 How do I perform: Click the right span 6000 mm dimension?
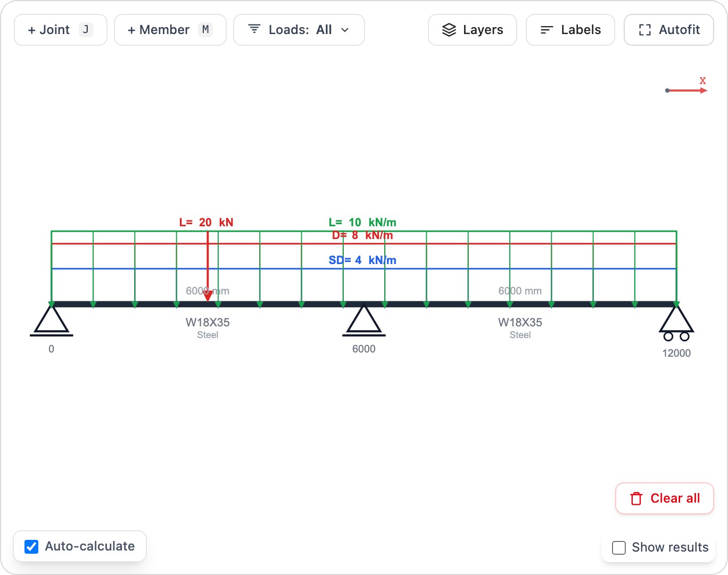coord(520,291)
